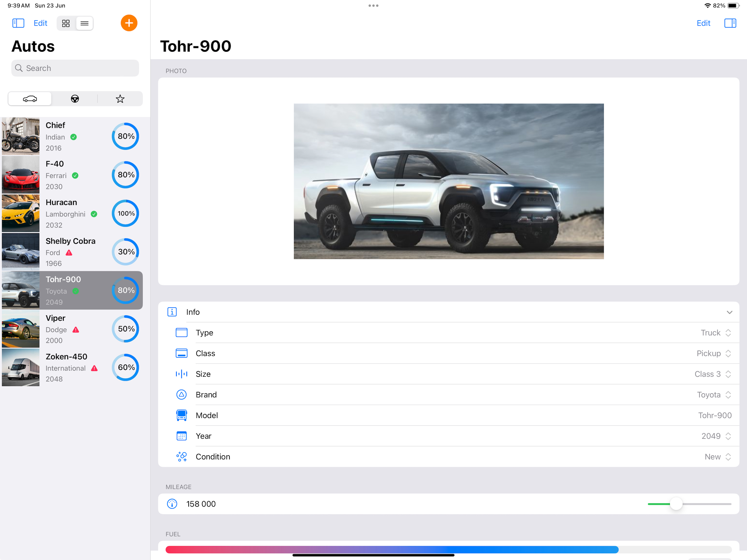This screenshot has height=560, width=747.
Task: Switch to list view layout
Action: tap(84, 23)
